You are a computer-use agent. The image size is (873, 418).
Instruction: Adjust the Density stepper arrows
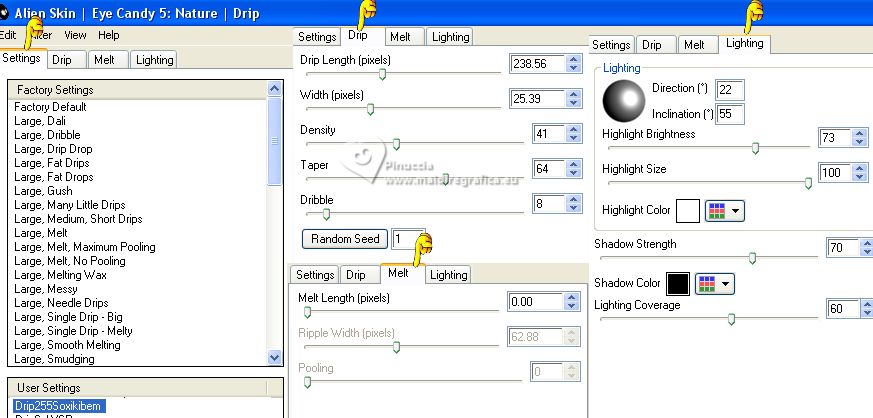pyautogui.click(x=573, y=134)
